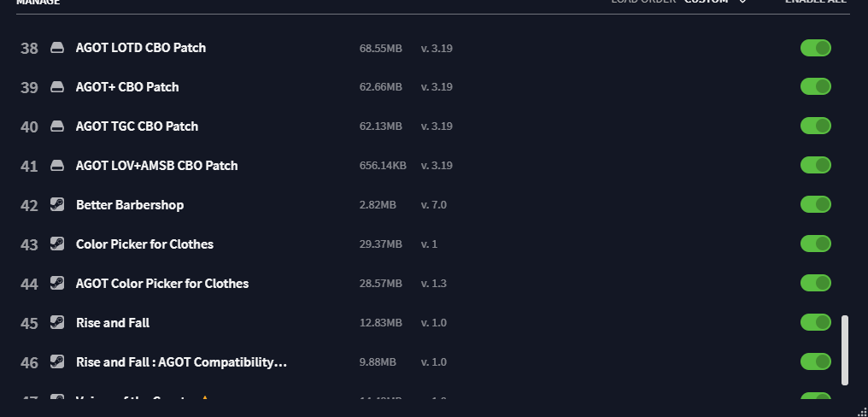This screenshot has height=417, width=868.
Task: Toggle off AGOT LOV+AMSB CBO Patch
Action: [815, 166]
